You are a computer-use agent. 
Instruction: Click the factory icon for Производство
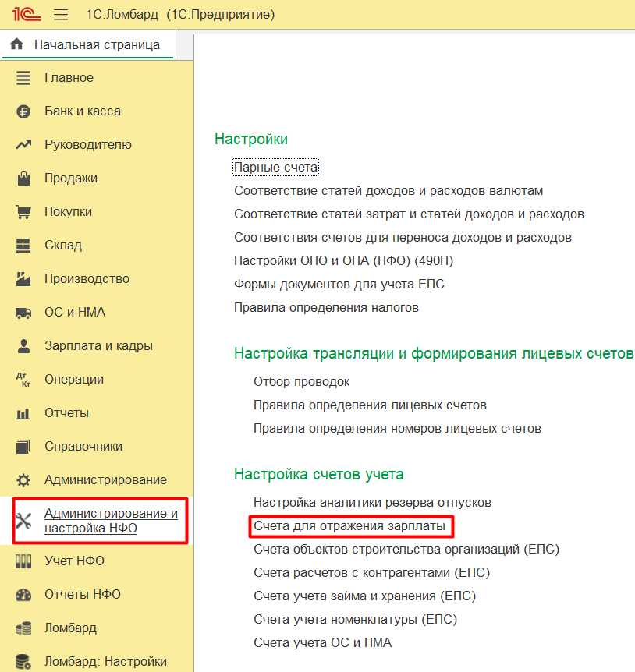[x=23, y=279]
